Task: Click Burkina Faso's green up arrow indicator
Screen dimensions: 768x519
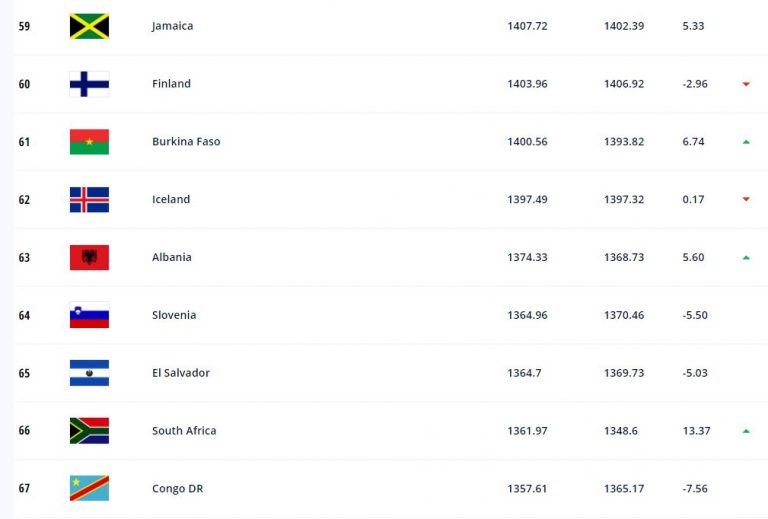Action: pos(746,142)
